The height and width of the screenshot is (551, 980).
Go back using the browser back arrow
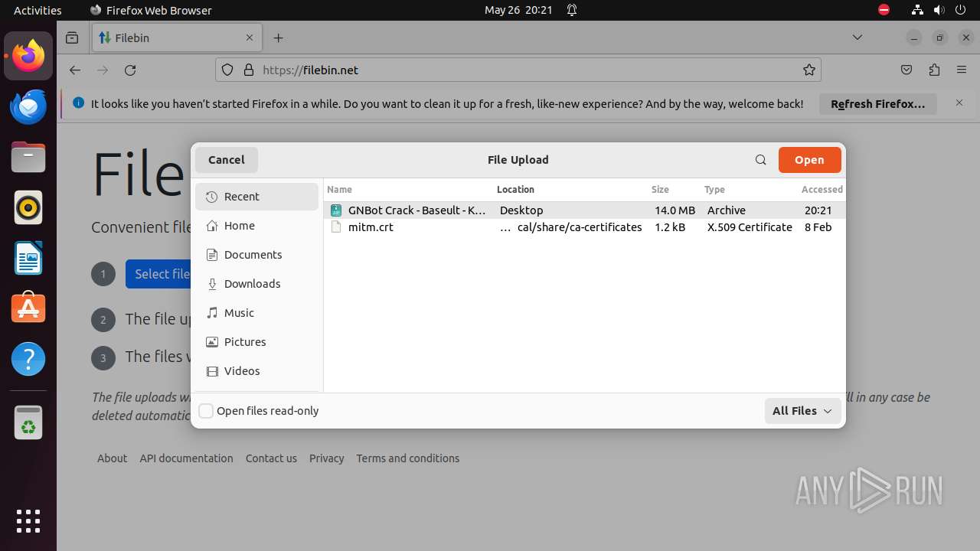click(x=75, y=70)
